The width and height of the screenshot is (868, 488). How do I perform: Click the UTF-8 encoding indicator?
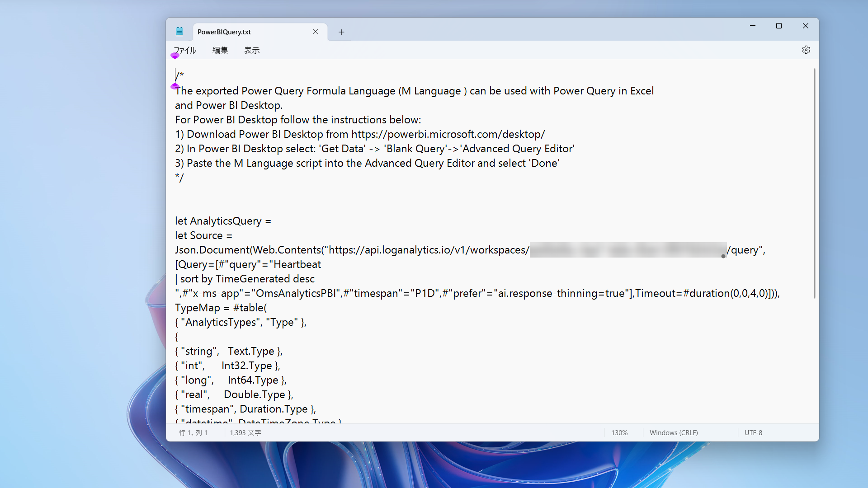[x=753, y=432]
